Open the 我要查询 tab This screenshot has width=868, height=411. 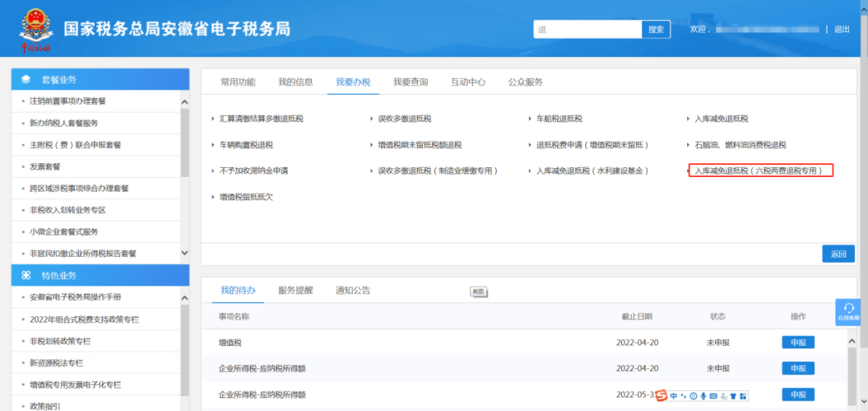coord(411,82)
